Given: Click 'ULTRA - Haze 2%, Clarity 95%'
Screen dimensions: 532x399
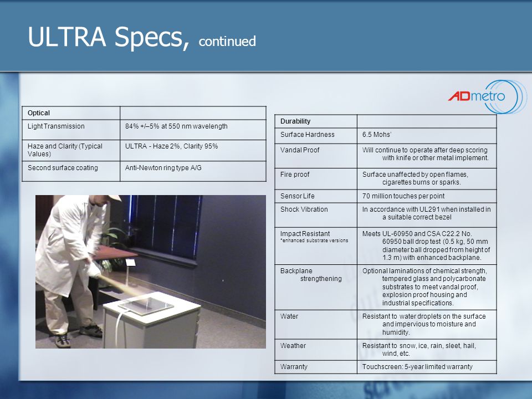Looking at the screenshot, I should pos(171,146).
